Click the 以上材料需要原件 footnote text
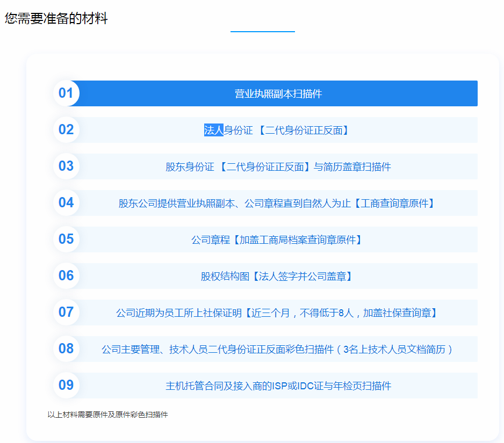The height and width of the screenshot is (443, 504). 107,415
